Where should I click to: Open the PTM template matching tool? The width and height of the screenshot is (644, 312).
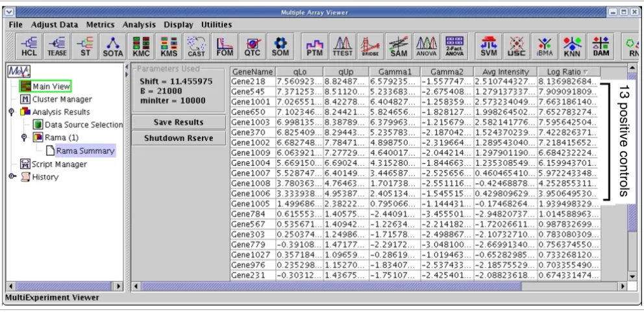point(315,46)
